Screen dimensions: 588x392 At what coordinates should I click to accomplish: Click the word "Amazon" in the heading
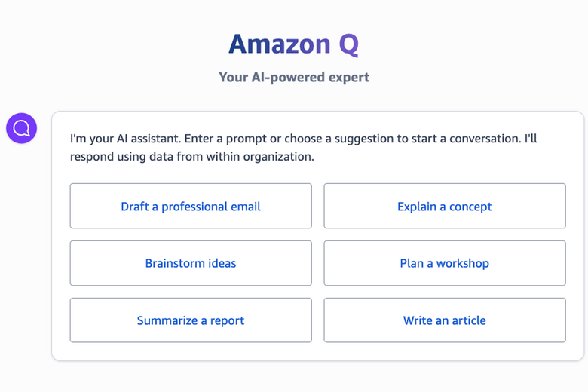click(279, 44)
